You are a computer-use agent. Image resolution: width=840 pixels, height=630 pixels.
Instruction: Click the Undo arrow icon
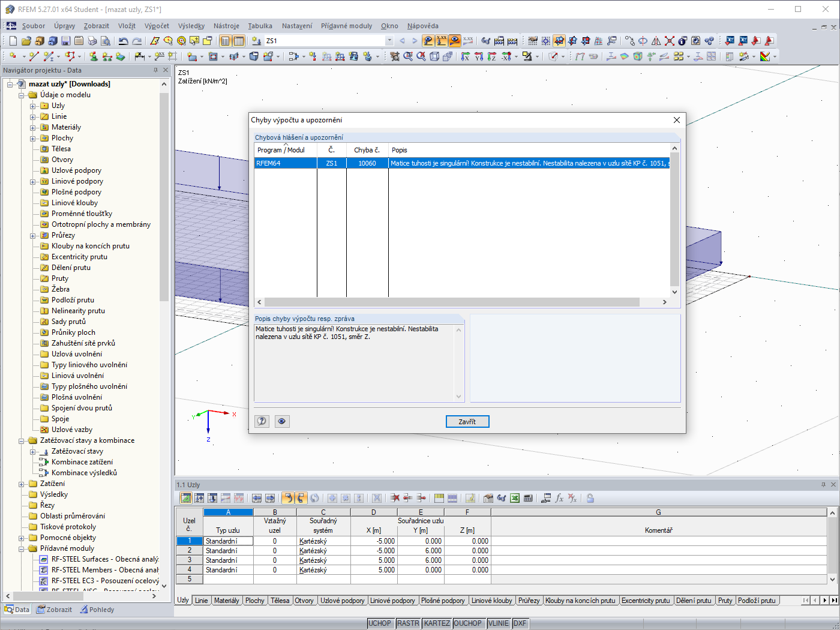tap(123, 41)
